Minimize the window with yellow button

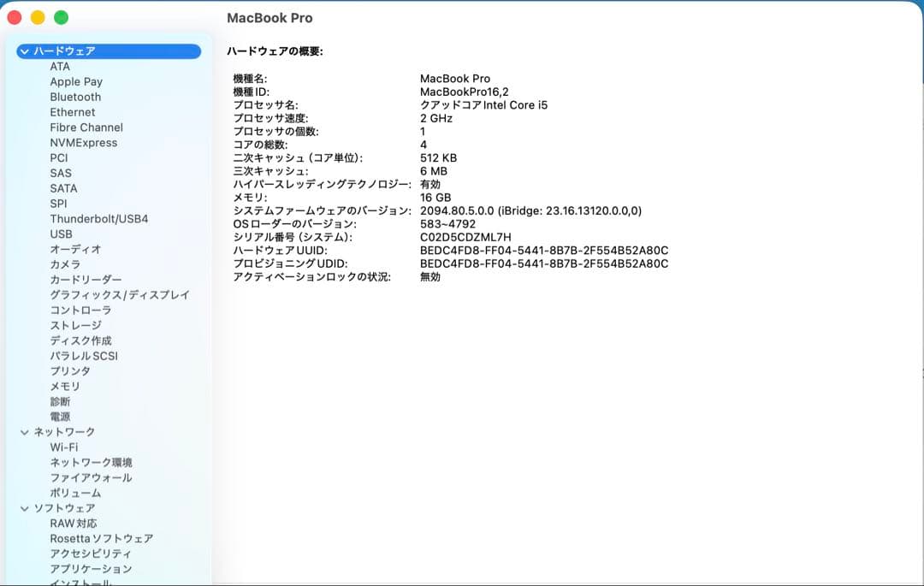[38, 18]
